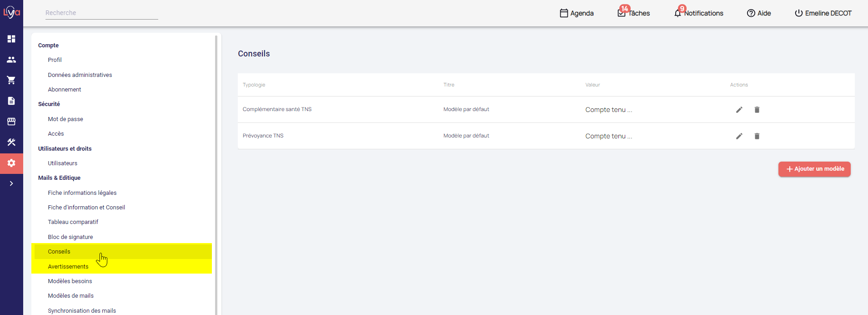This screenshot has width=868, height=315.
Task: Open the tools wrench icon in sidebar
Action: (x=11, y=142)
